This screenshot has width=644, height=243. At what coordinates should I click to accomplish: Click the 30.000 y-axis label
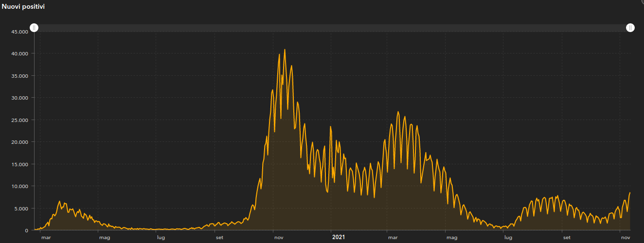pyautogui.click(x=19, y=98)
